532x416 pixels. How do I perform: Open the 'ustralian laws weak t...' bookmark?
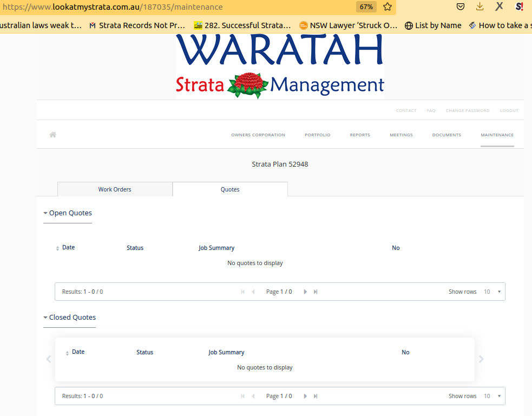pos(41,25)
